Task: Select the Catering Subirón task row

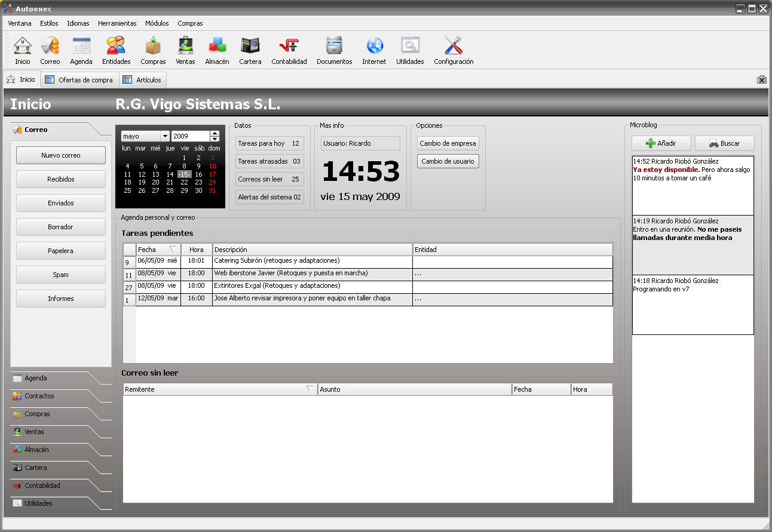Action: pyautogui.click(x=368, y=262)
